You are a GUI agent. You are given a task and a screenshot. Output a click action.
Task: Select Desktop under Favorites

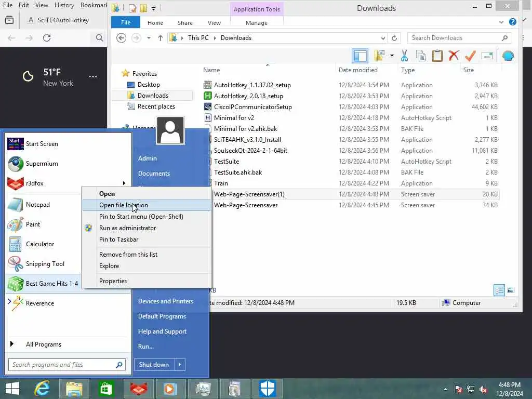(148, 85)
